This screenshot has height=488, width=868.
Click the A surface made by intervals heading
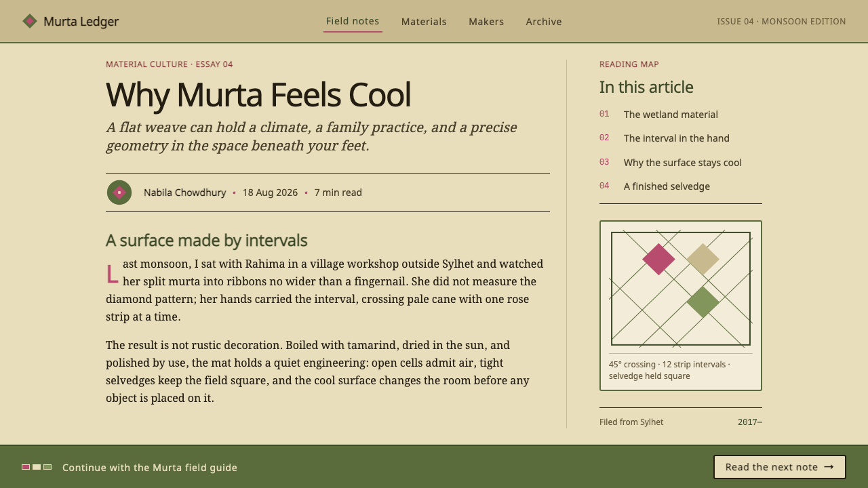207,241
